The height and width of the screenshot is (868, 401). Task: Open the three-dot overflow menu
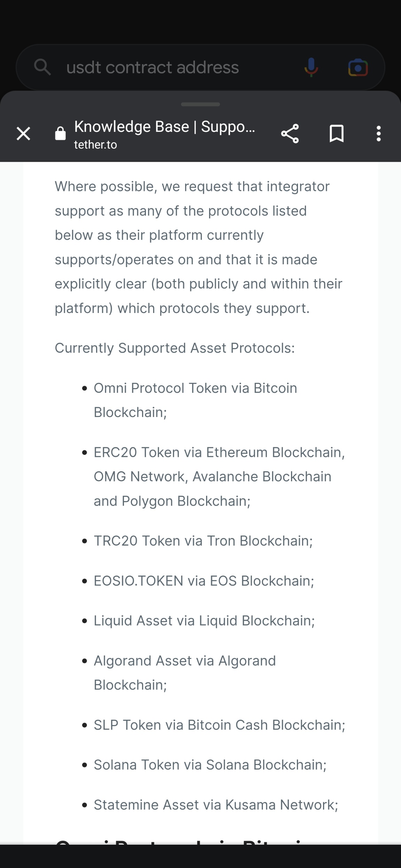379,134
